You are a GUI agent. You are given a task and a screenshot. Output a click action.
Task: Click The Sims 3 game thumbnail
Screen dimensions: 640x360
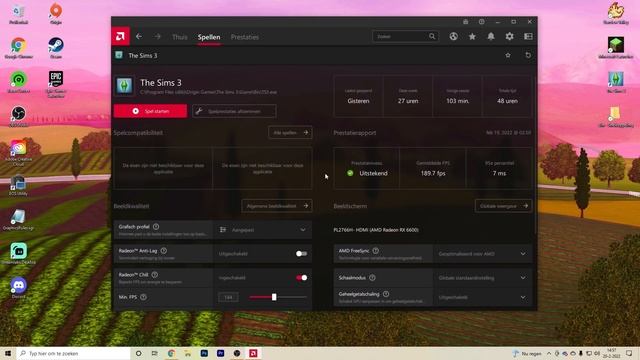tap(124, 86)
